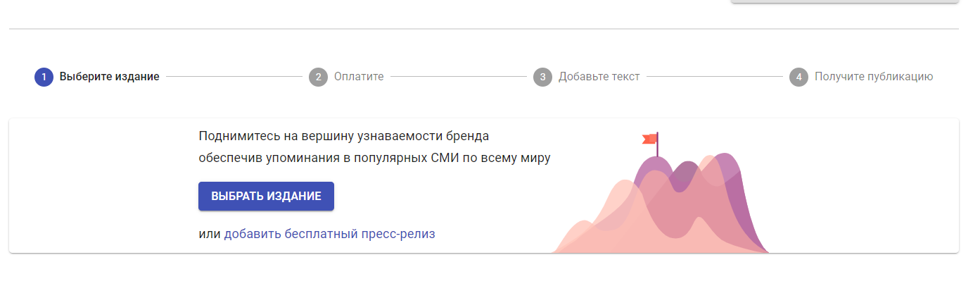This screenshot has height=286, width=980.
Task: Click the red flag on mountain peak
Action: (x=649, y=139)
